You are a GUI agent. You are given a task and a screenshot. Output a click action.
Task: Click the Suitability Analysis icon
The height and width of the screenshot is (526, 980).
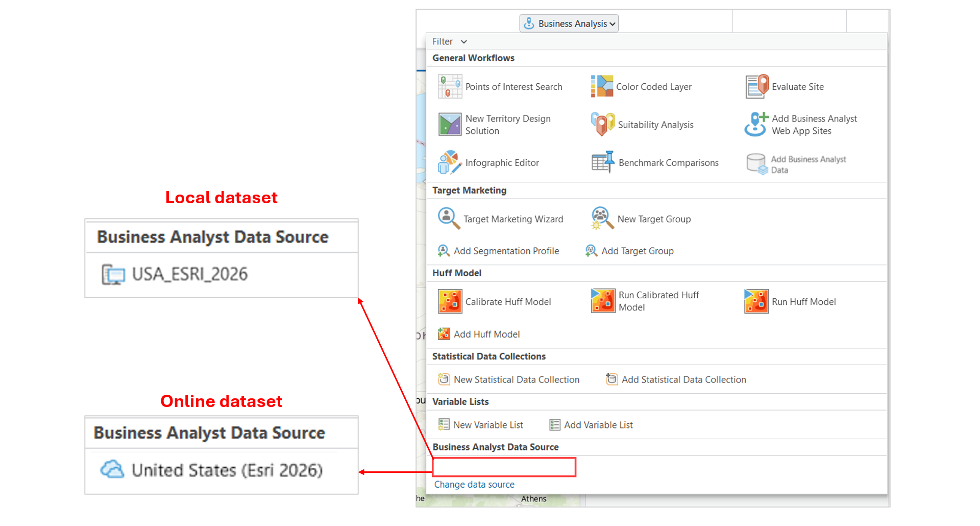[603, 125]
